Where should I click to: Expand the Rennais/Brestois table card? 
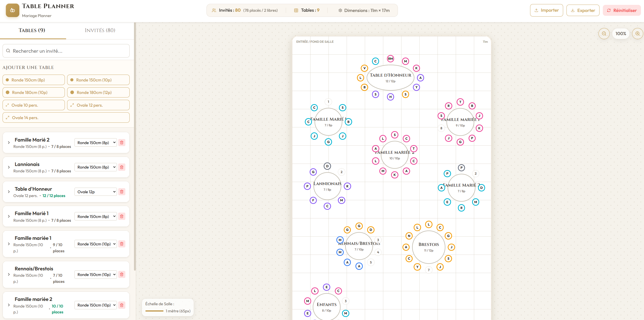coord(9,274)
